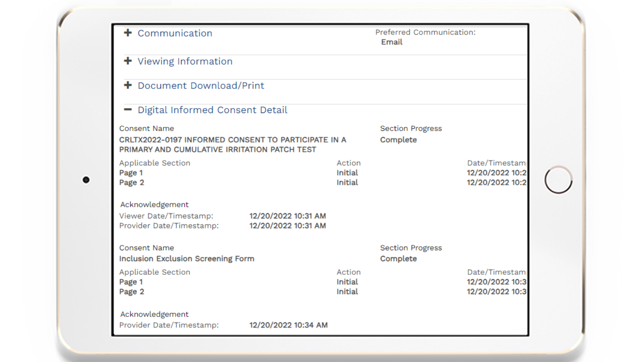The width and height of the screenshot is (644, 362).
Task: Tap the tablet home button
Action: pyautogui.click(x=558, y=180)
